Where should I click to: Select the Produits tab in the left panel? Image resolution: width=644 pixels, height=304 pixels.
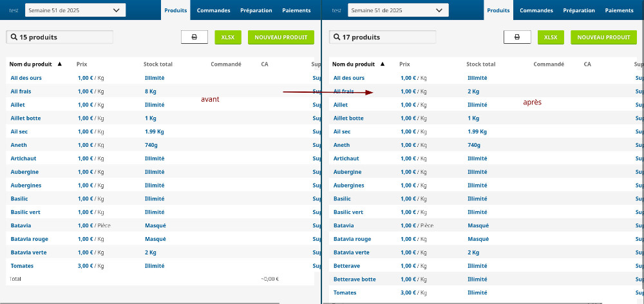pos(176,10)
